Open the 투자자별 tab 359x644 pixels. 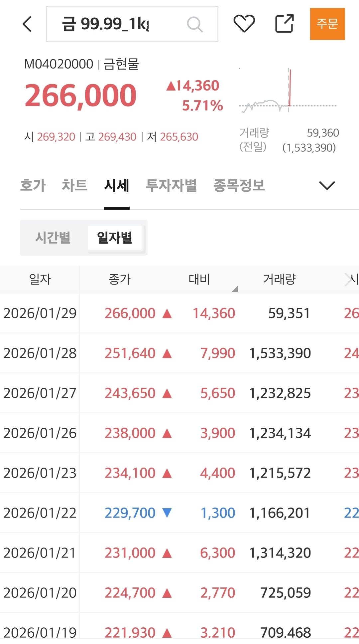[171, 185]
